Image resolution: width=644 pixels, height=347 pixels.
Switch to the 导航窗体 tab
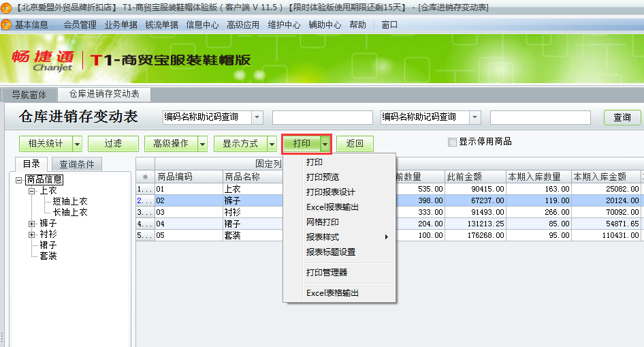(29, 95)
